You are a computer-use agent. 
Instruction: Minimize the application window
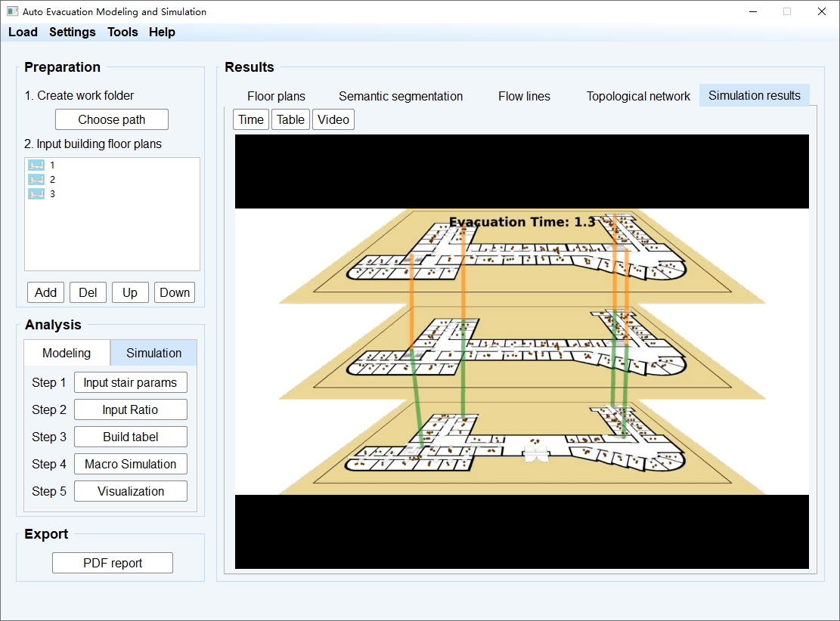pyautogui.click(x=753, y=11)
